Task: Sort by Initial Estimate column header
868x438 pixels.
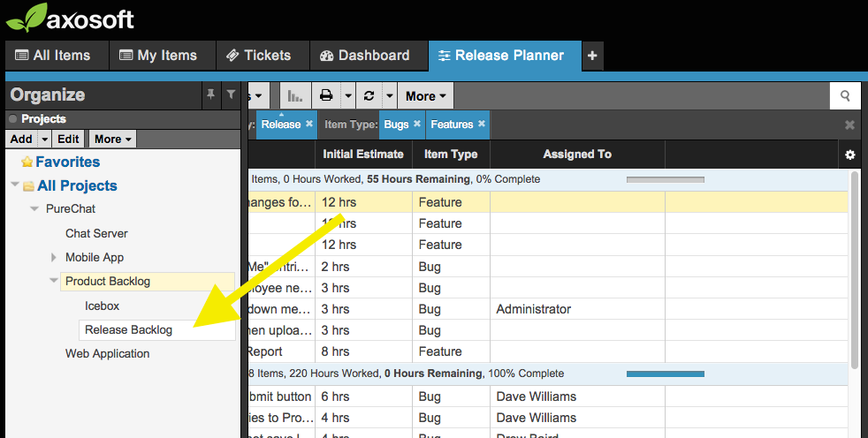Action: tap(363, 155)
